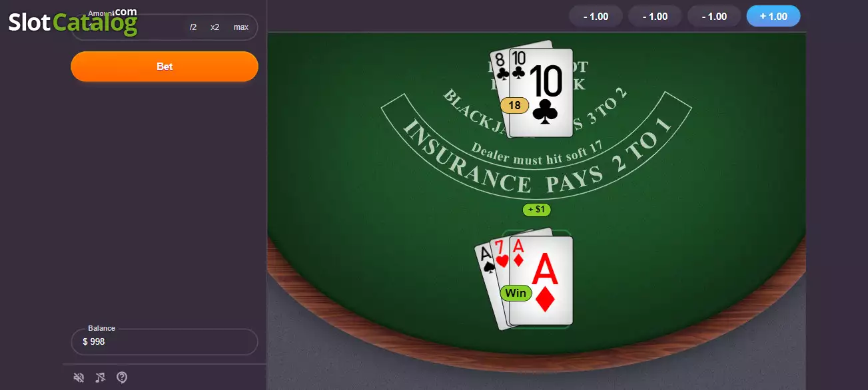
Task: Set the bet to max
Action: pos(240,27)
